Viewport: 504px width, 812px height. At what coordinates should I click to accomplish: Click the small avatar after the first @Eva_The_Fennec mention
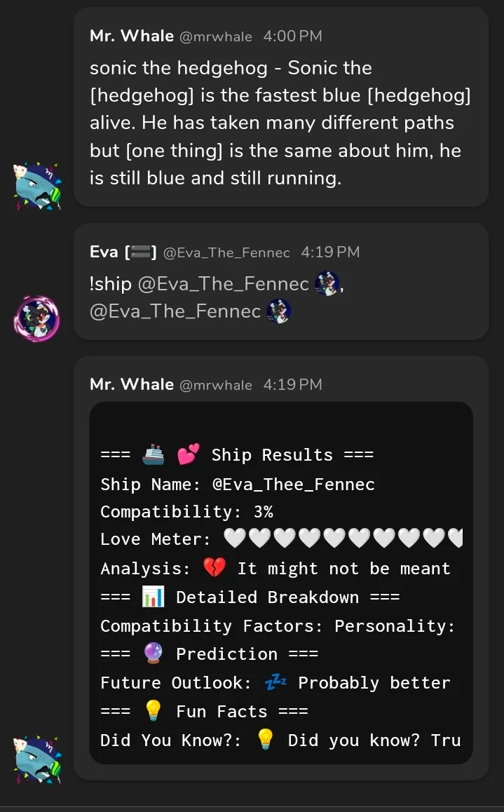click(327, 284)
